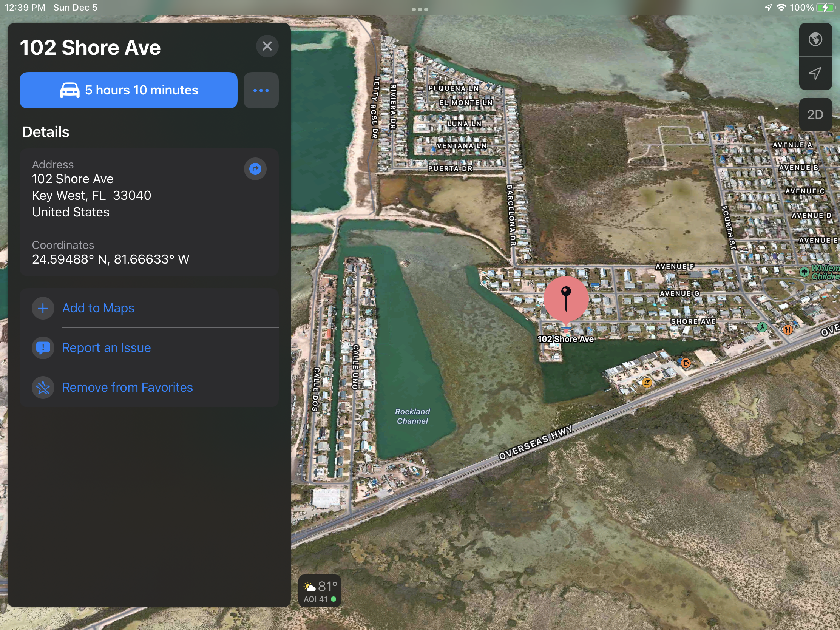This screenshot has width=840, height=630.
Task: Click the red 102 Shore Ave pin
Action: coord(566,300)
